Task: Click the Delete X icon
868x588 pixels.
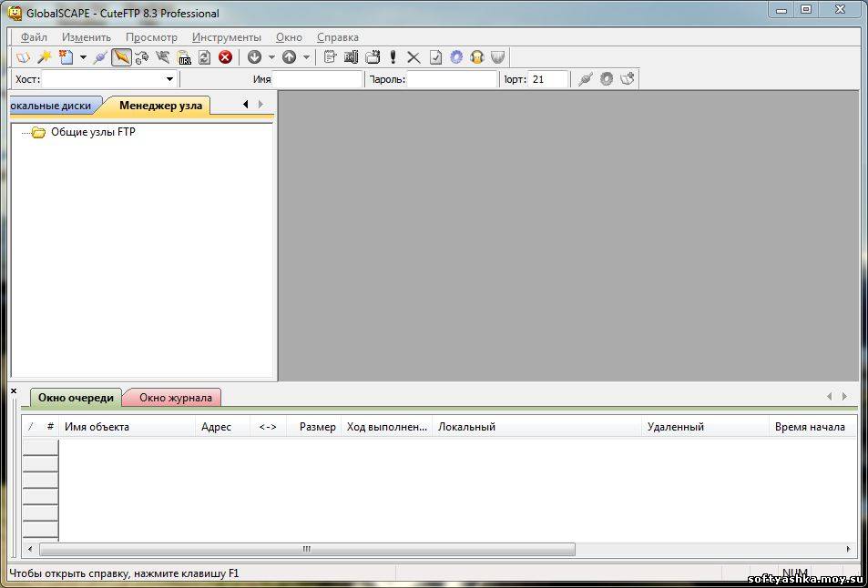Action: click(x=414, y=57)
